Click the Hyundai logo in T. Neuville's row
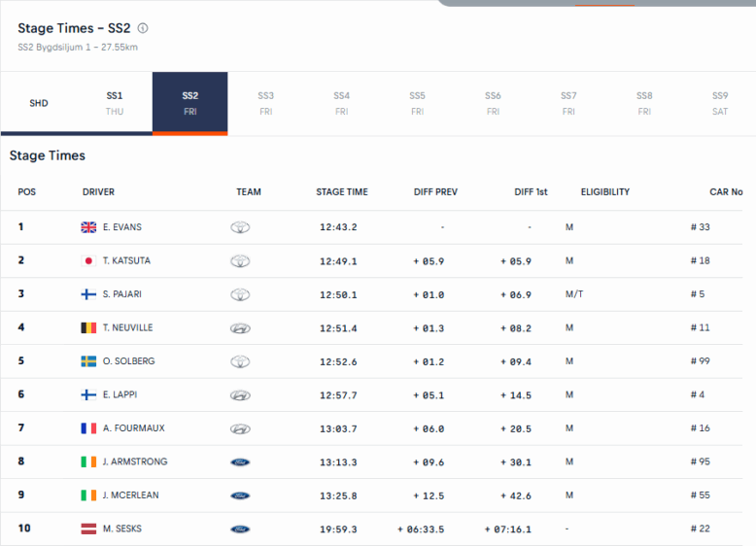Screen dimensions: 756x546 point(240,328)
